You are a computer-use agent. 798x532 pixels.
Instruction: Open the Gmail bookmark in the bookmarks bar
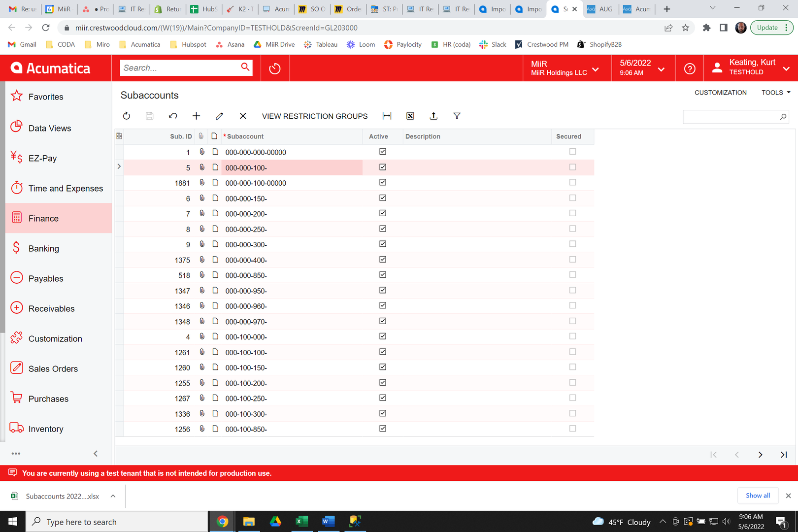tap(22, 44)
